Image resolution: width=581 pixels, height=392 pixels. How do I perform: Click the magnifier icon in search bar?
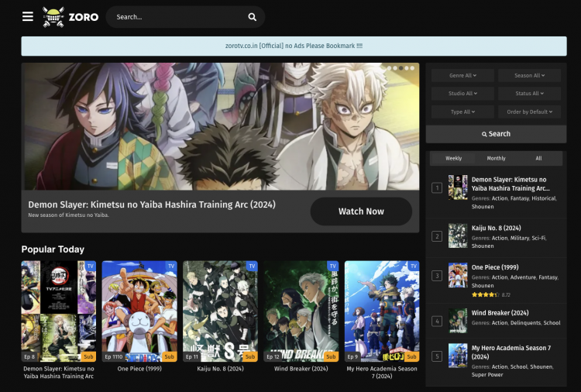pos(252,17)
